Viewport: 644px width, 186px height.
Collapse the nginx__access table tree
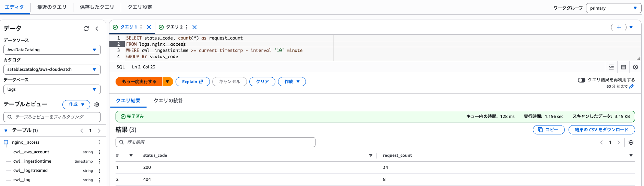tap(6, 142)
